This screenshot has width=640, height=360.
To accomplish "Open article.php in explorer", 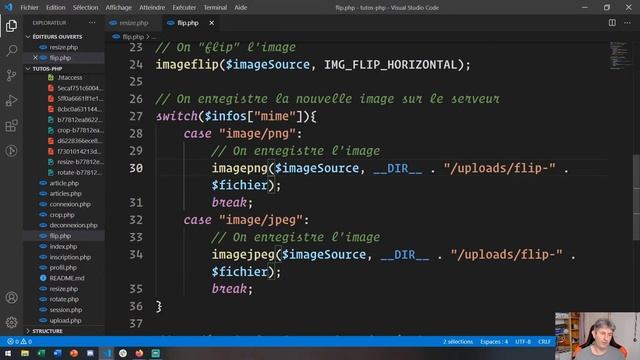I will coord(64,183).
